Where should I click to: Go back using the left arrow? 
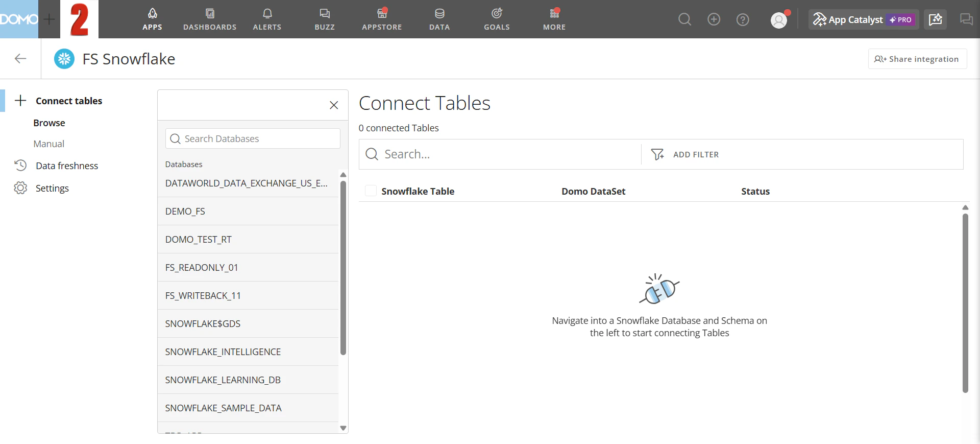(x=20, y=59)
